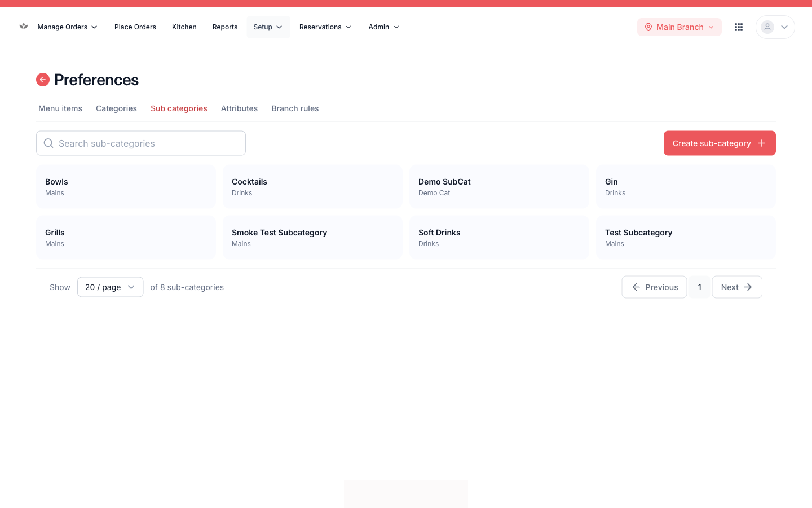Go to the Previous page
This screenshot has width=812, height=508.
click(654, 287)
